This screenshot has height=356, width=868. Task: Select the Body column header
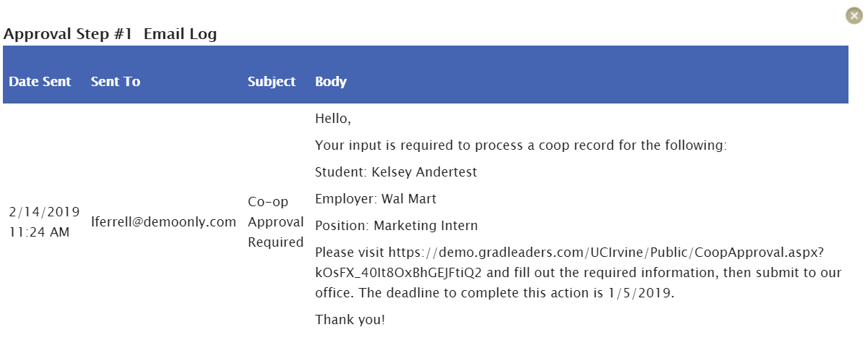tap(331, 82)
